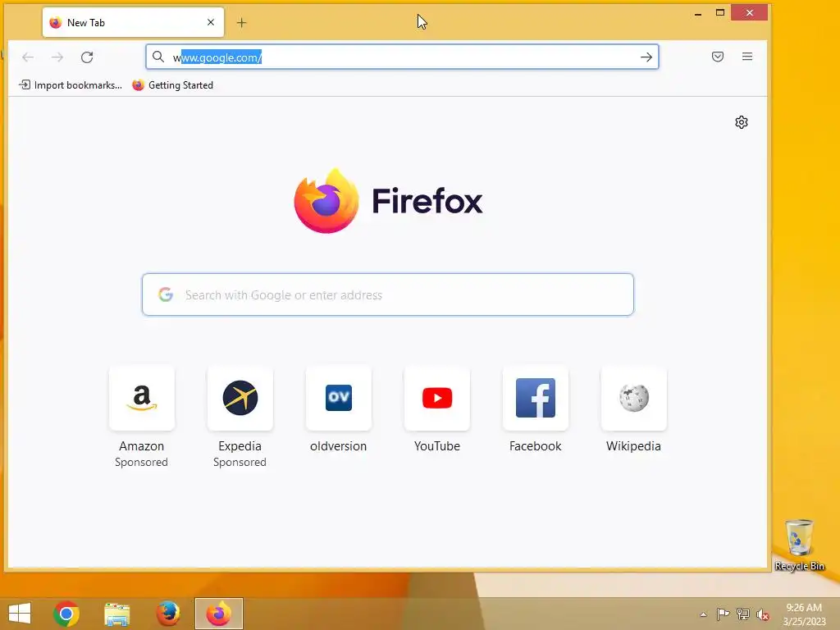The image size is (840, 630).
Task: Launch Chrome from the taskbar
Action: click(66, 614)
